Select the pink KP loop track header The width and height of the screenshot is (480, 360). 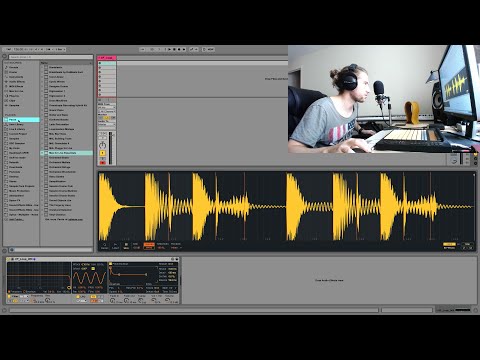pyautogui.click(x=107, y=58)
